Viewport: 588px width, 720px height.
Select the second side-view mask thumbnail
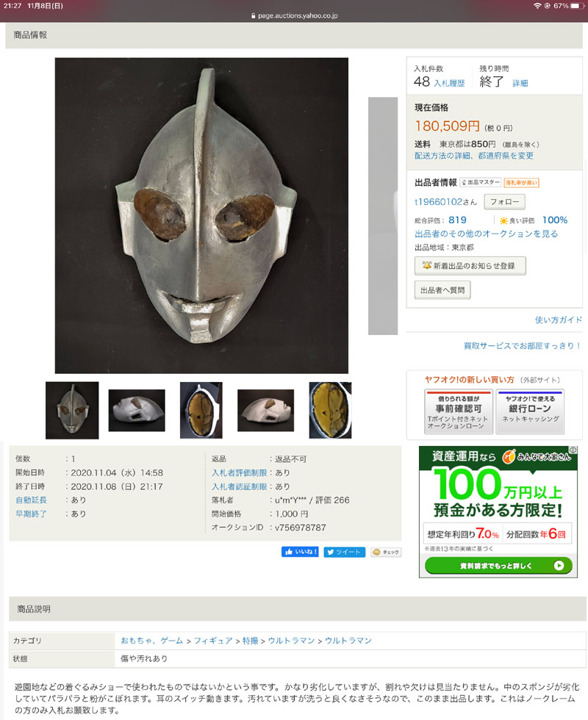pos(137,410)
